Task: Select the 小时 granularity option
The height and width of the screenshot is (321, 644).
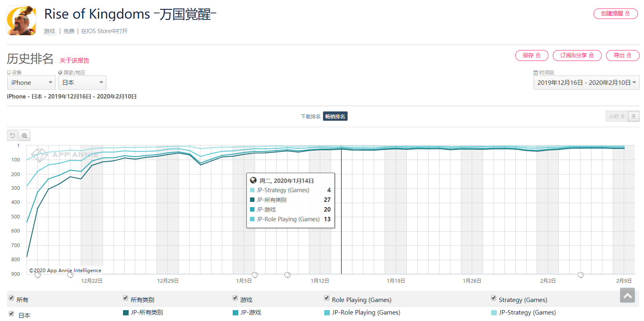Action: coord(617,116)
